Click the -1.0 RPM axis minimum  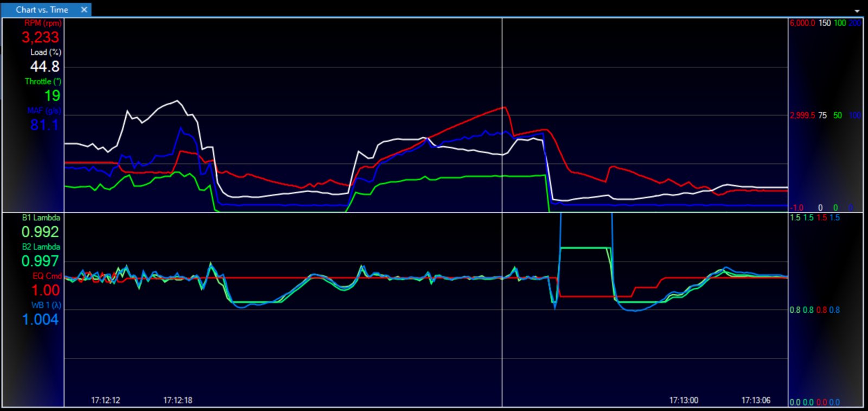click(x=797, y=208)
